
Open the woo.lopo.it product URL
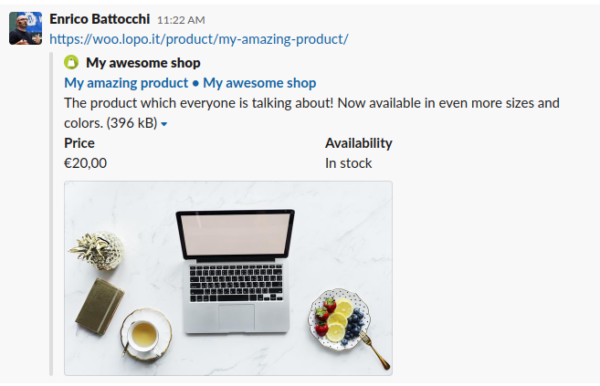[199, 39]
